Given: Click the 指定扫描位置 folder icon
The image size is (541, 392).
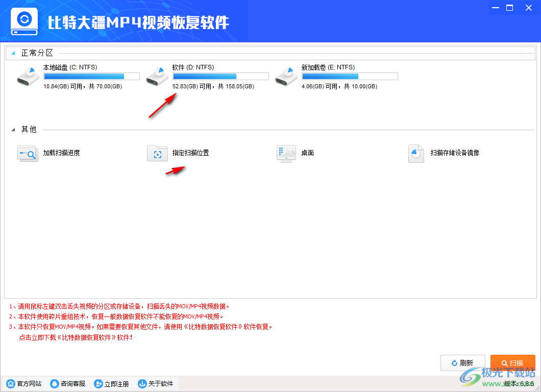Looking at the screenshot, I should [x=157, y=153].
